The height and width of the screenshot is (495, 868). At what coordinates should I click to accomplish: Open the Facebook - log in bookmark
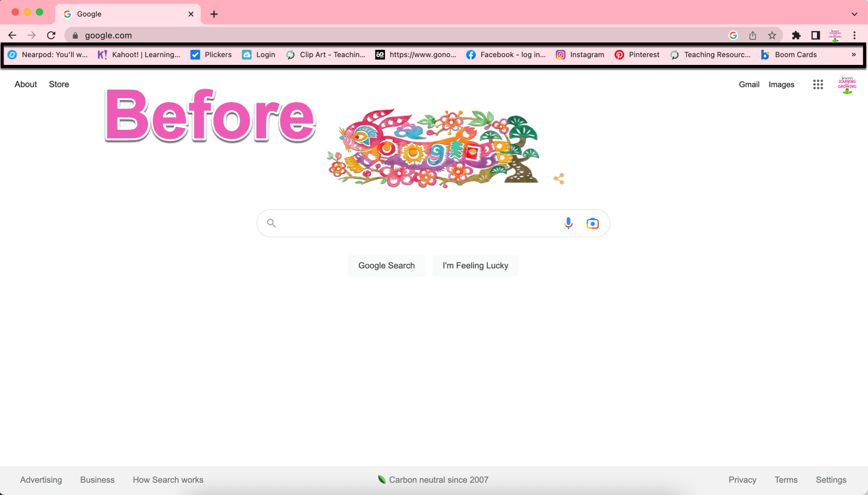tap(506, 55)
